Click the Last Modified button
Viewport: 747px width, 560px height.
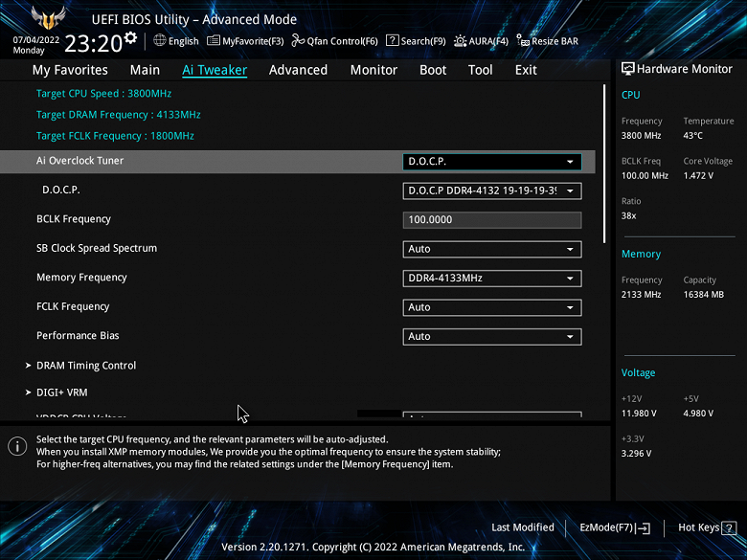tap(523, 527)
